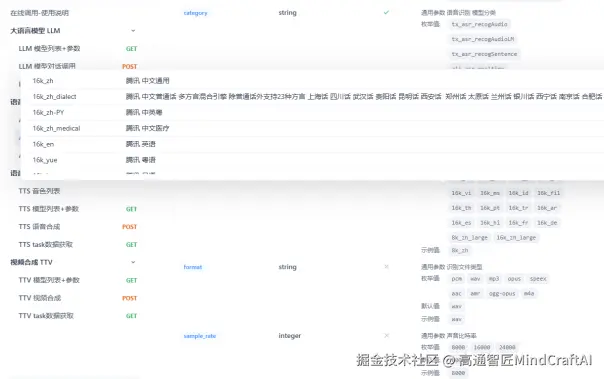This screenshot has height=379, width=604.
Task: Click the 16k_pt enum tag
Action: pos(490,208)
